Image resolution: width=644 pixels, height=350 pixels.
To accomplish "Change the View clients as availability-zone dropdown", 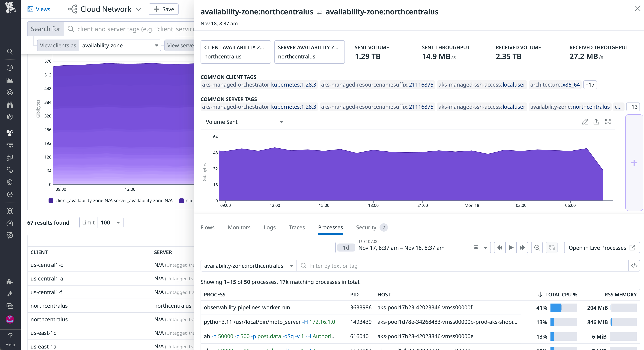I will pos(120,45).
